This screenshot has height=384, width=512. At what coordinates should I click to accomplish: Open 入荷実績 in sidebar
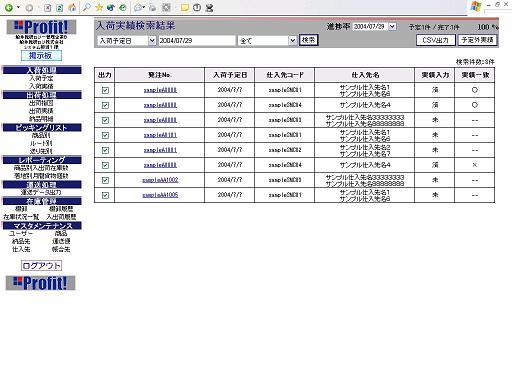click(x=41, y=86)
